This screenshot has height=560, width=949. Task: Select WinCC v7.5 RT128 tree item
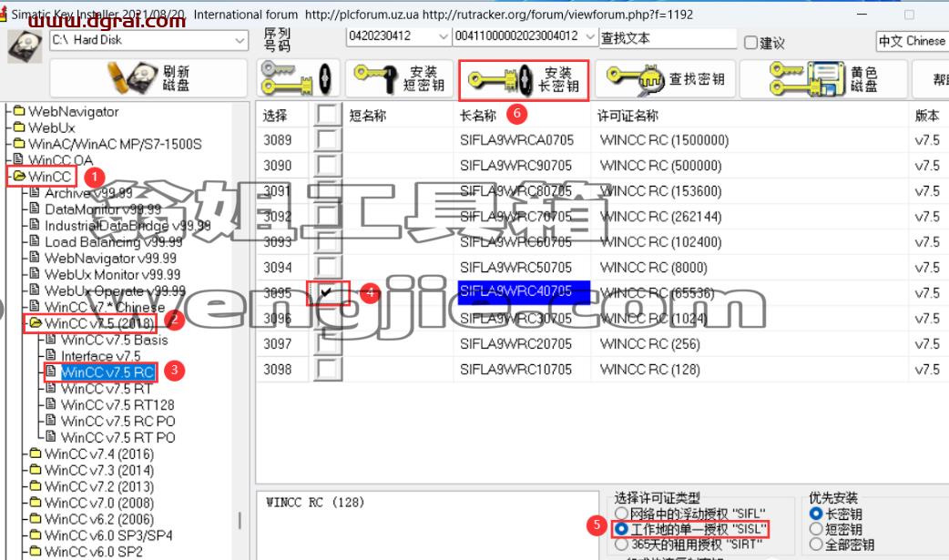(x=117, y=405)
